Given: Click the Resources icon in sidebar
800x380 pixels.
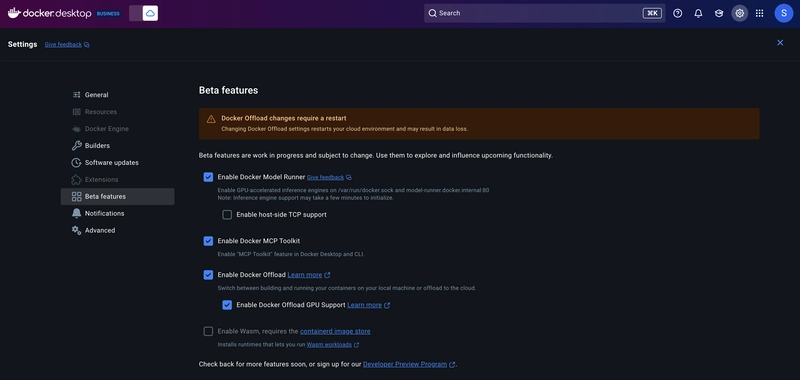Looking at the screenshot, I should (x=77, y=112).
